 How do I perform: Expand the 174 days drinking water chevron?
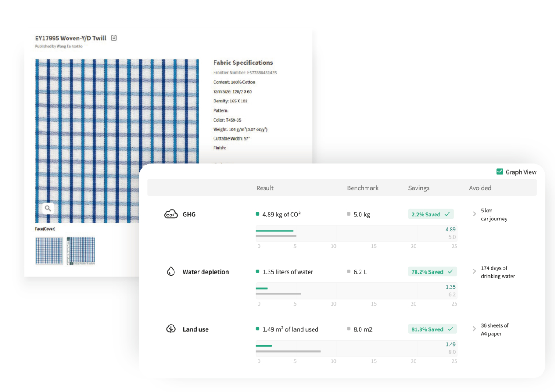(474, 271)
